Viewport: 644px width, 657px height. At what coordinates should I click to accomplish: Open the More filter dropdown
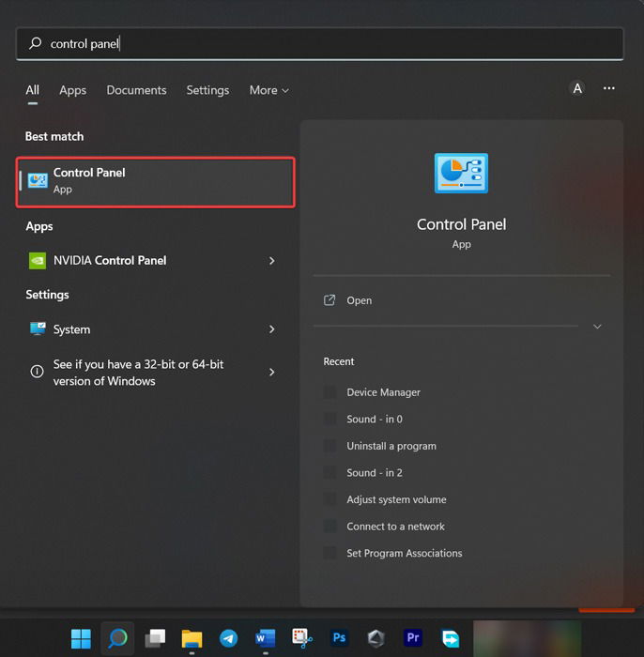coord(269,90)
